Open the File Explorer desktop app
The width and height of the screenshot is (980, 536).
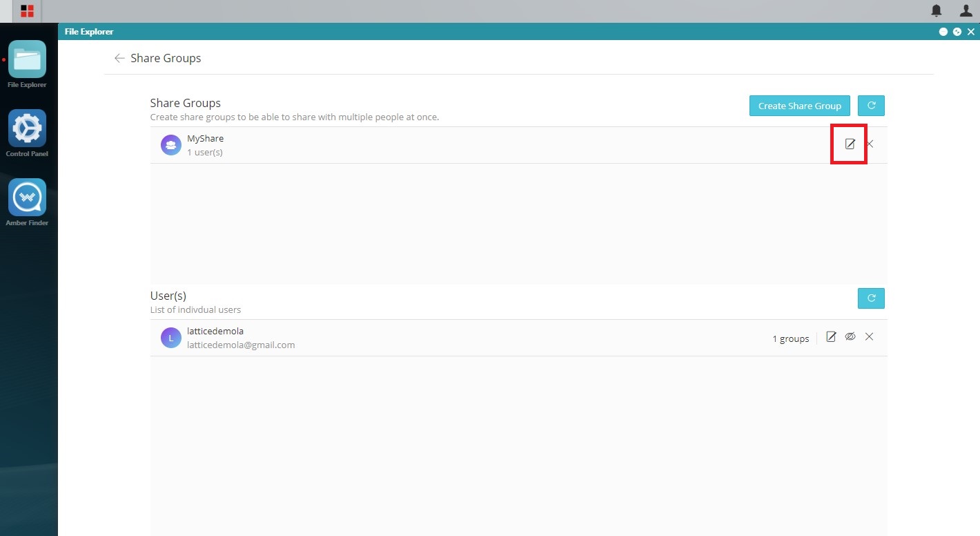pyautogui.click(x=28, y=59)
